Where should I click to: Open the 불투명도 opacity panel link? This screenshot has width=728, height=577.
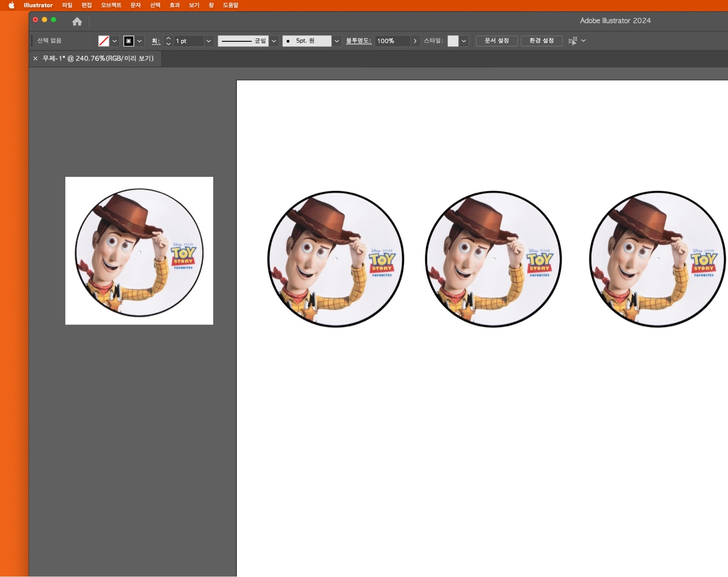[x=358, y=41]
